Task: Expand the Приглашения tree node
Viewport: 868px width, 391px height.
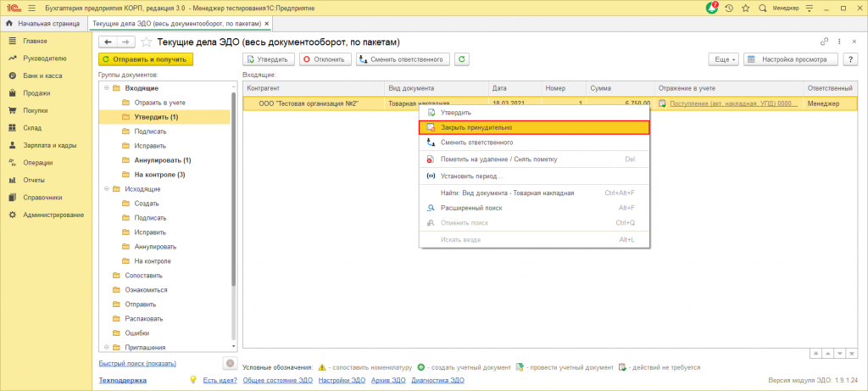Action: point(106,347)
